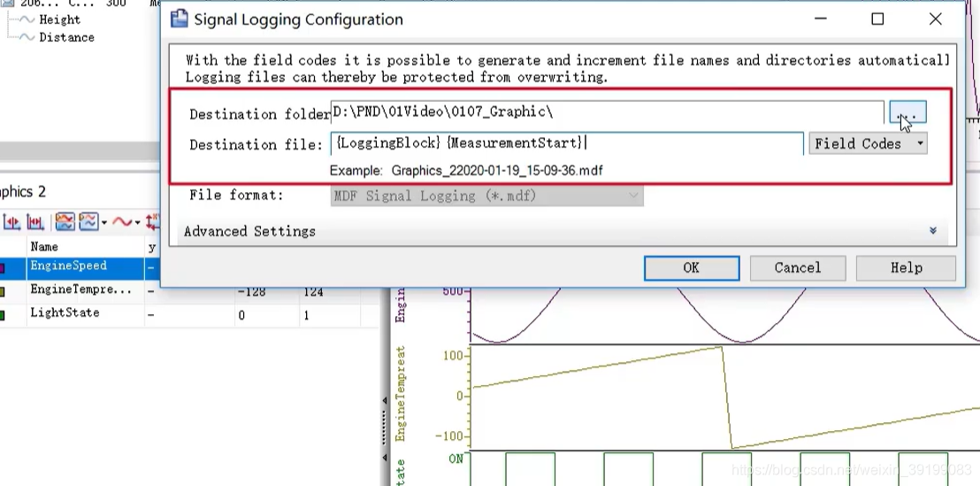Click the collapse arrow beside EngineTempreat graph
980x486 pixels.
point(385,401)
